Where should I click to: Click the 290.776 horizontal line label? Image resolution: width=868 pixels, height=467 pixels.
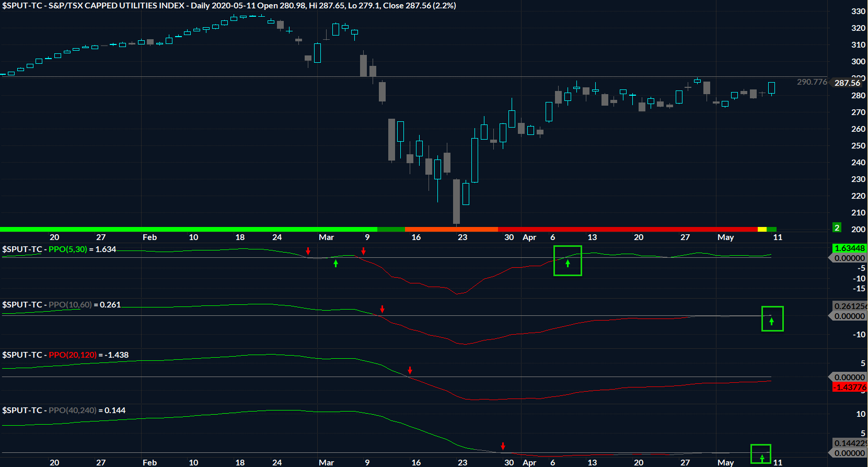pyautogui.click(x=812, y=82)
